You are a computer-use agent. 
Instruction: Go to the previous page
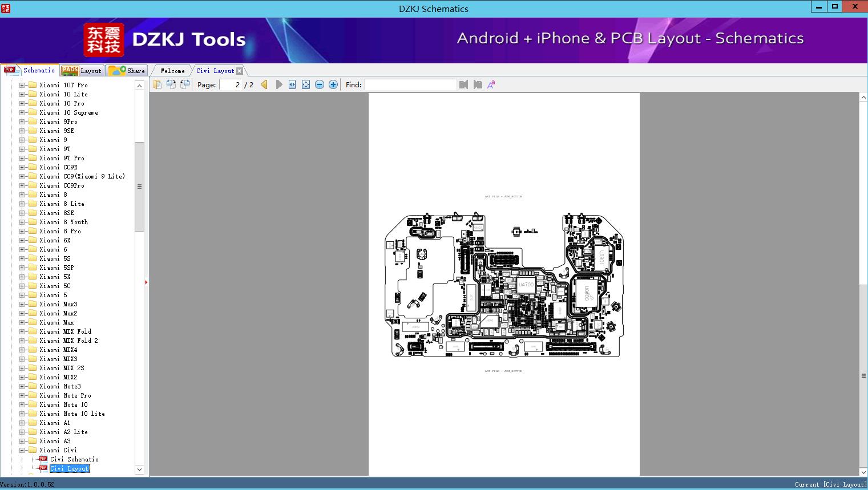[x=264, y=84]
